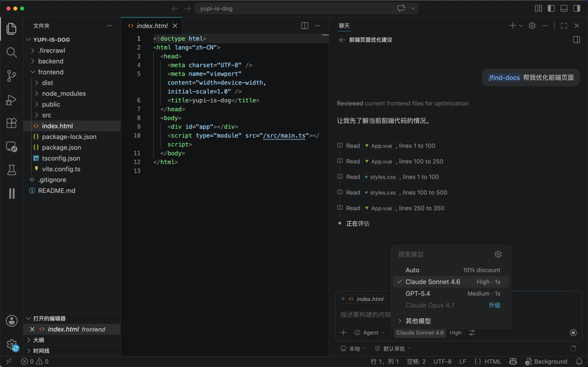The image size is (588, 367).
Task: Open remote window indicator in status bar
Action: [9, 362]
